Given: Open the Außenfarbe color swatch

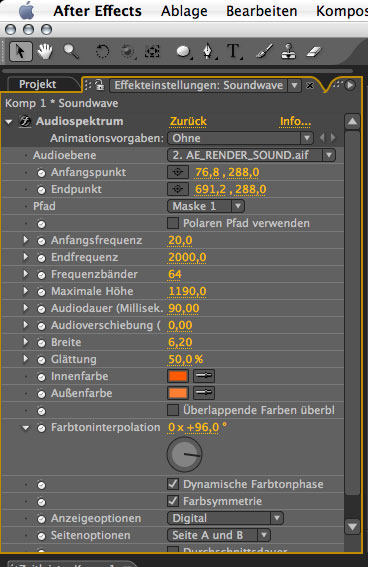Looking at the screenshot, I should point(178,393).
